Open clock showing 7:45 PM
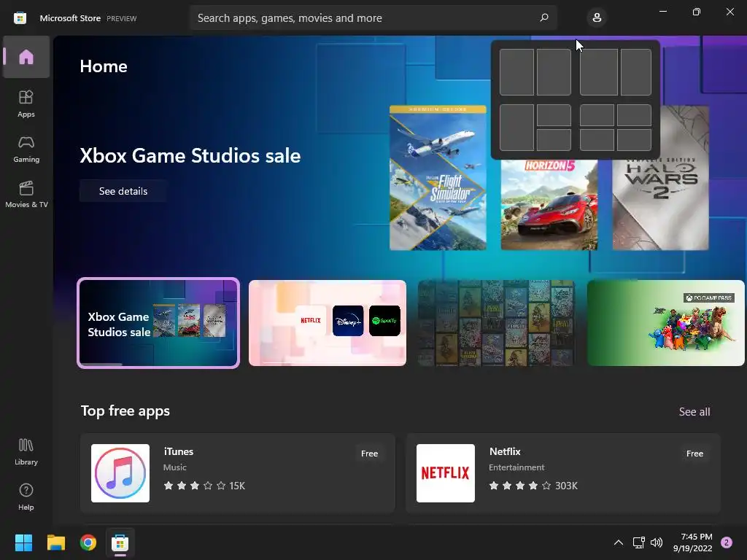The width and height of the screenshot is (747, 560). [x=693, y=542]
